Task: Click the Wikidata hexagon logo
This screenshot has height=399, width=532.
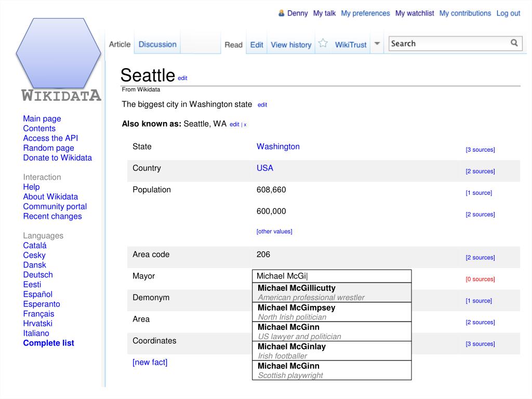Action: (58, 54)
